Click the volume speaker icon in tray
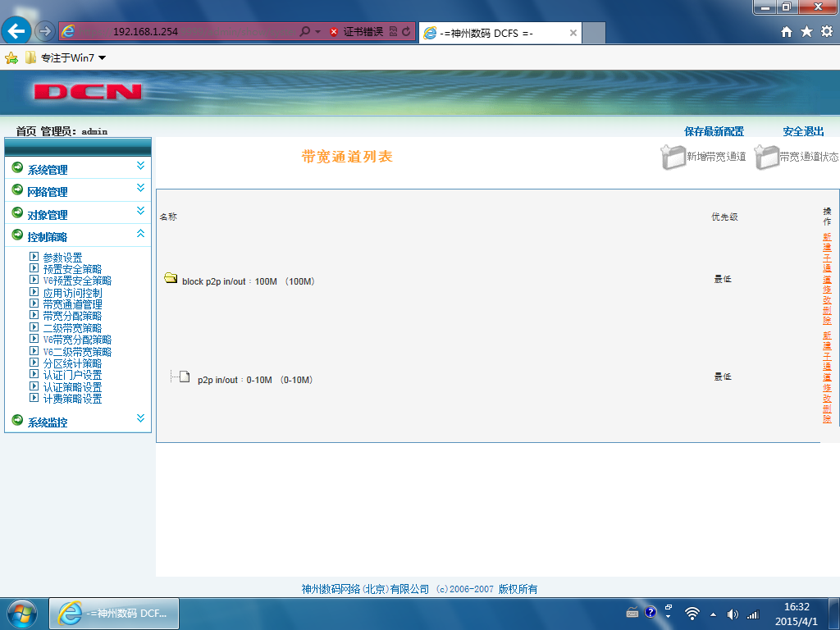Image resolution: width=840 pixels, height=630 pixels. [733, 614]
